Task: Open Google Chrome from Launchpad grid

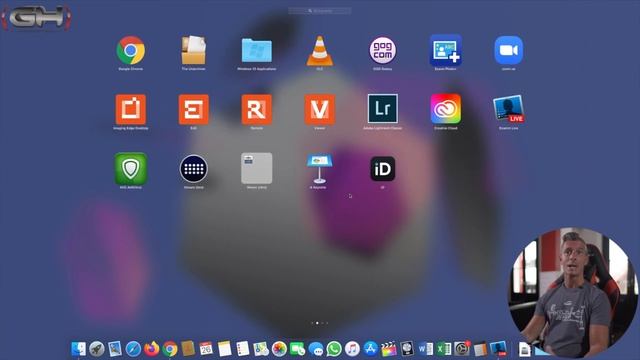Action: [x=131, y=51]
